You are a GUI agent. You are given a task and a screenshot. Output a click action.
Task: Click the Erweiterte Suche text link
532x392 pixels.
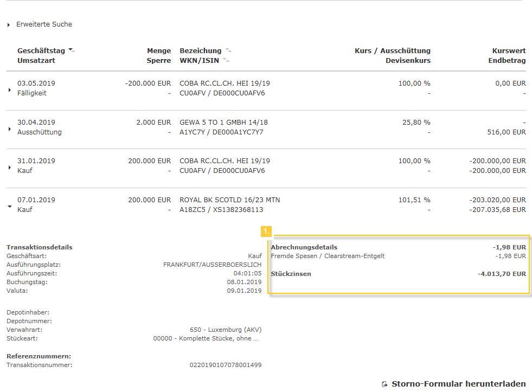(44, 24)
